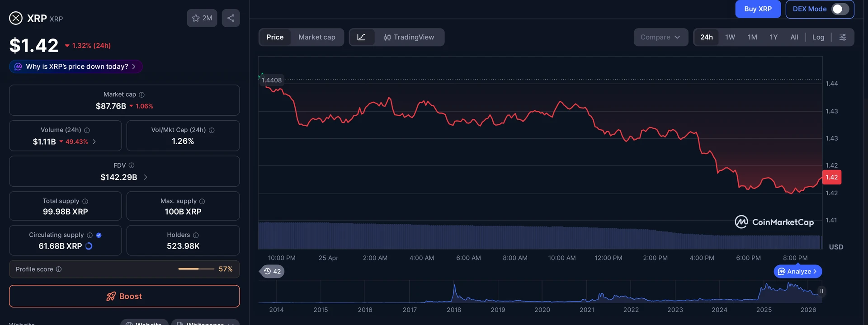Image resolution: width=868 pixels, height=325 pixels.
Task: Click the Profile score info icon
Action: tap(59, 269)
